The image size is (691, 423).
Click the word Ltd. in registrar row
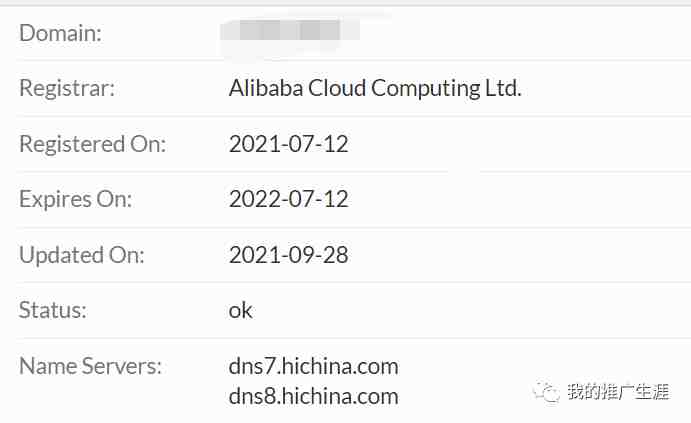(503, 88)
